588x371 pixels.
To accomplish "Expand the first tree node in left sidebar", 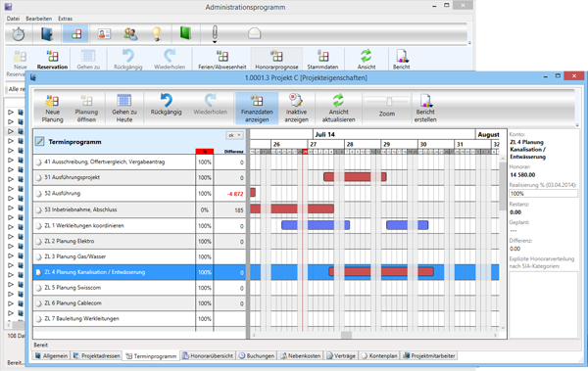I will (x=11, y=112).
